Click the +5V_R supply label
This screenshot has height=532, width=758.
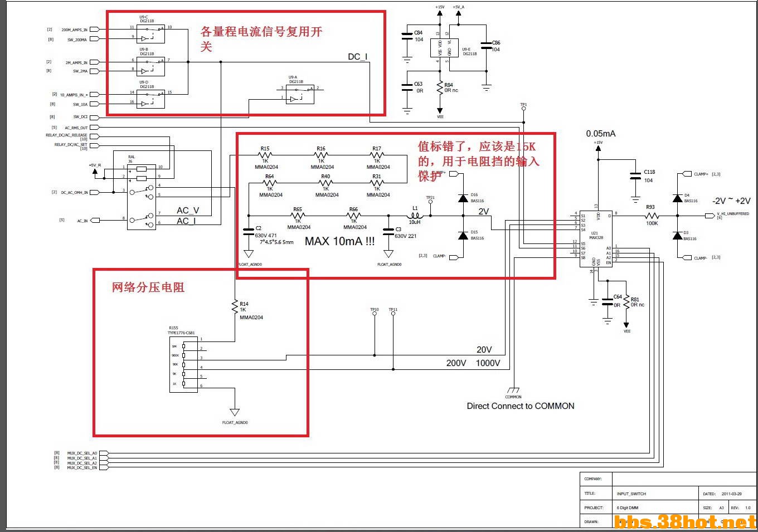pyautogui.click(x=95, y=165)
